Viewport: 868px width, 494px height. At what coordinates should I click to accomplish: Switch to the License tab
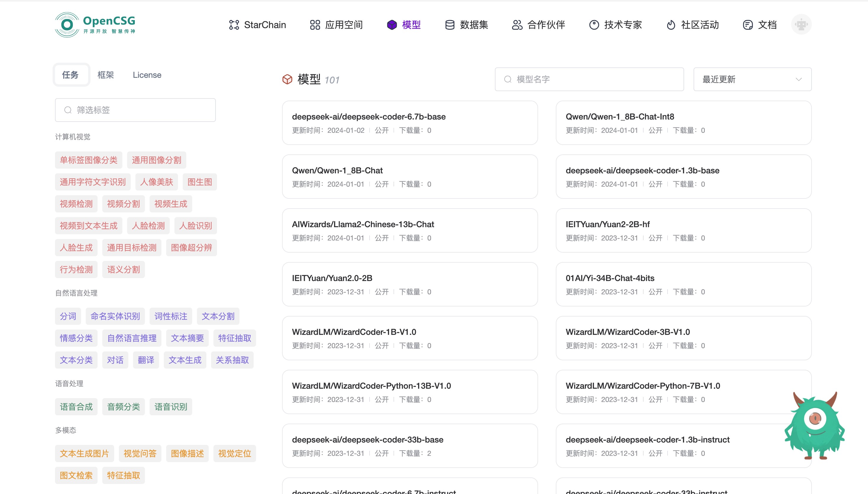[x=147, y=75]
